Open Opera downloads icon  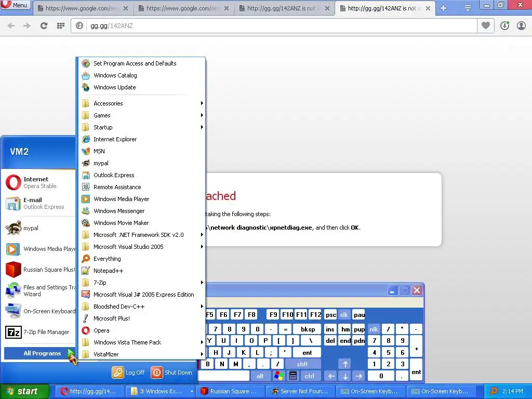click(504, 25)
